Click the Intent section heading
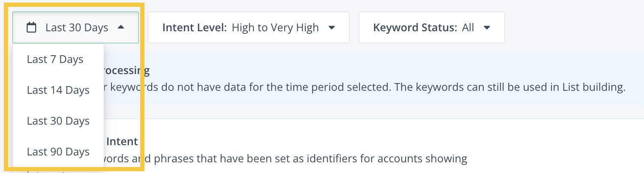 tap(122, 141)
